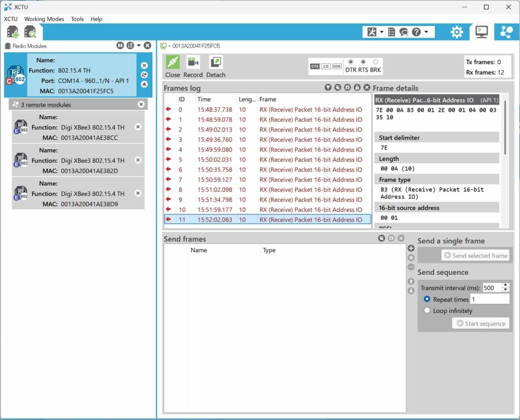Open the Help menu

(x=96, y=19)
